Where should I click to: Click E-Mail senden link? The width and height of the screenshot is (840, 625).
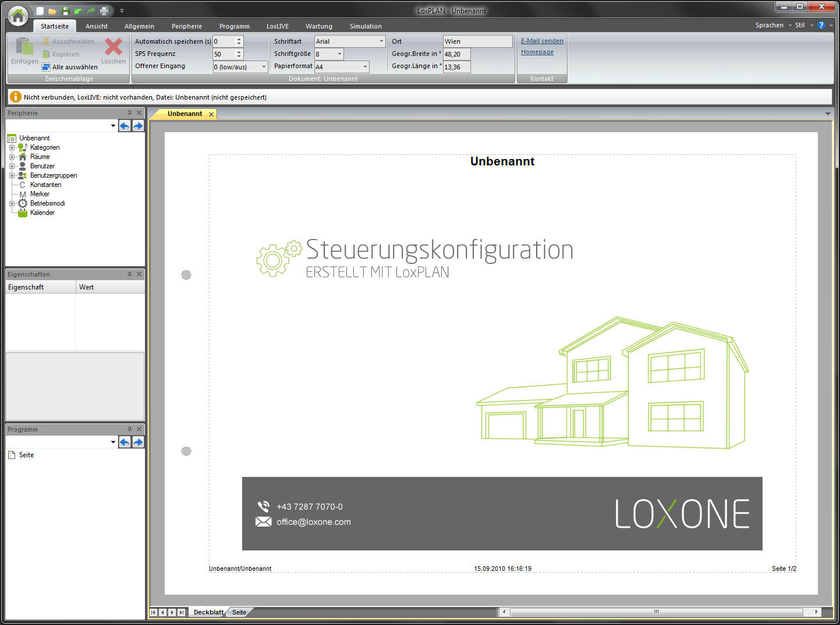[542, 41]
